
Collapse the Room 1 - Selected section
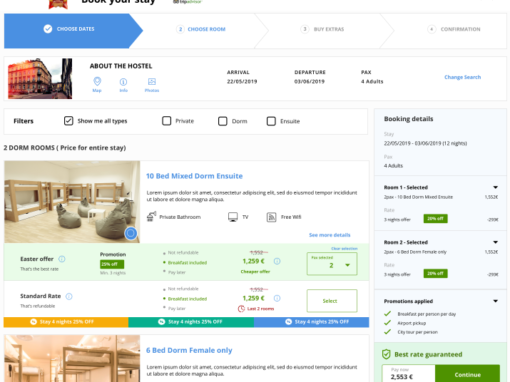[x=495, y=187]
